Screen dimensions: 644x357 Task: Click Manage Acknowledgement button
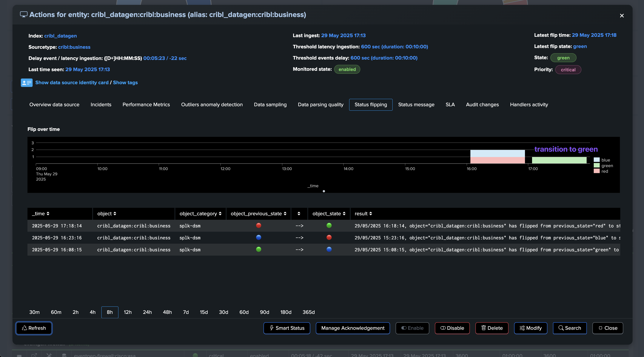(353, 328)
